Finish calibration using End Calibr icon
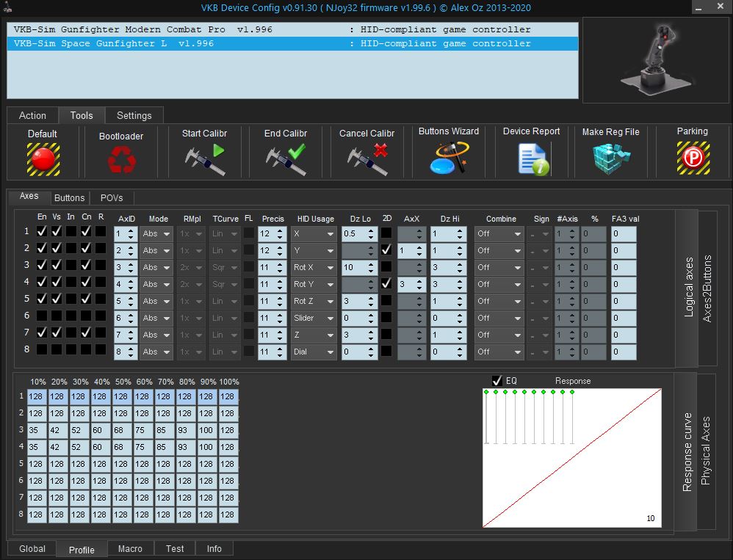 [x=286, y=159]
